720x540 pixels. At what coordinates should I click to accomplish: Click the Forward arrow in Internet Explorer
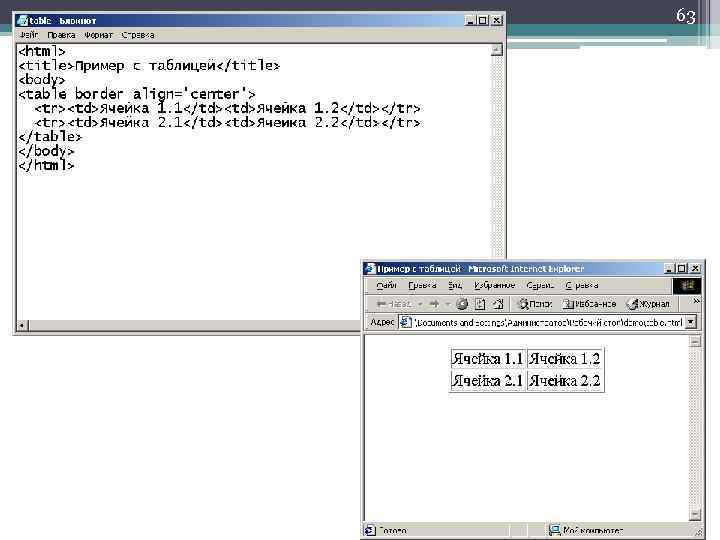pos(433,304)
